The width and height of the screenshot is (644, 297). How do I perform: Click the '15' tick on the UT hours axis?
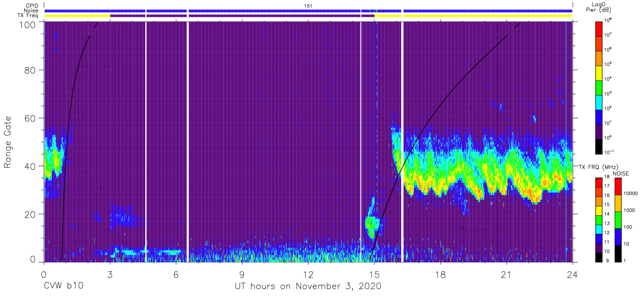[374, 274]
